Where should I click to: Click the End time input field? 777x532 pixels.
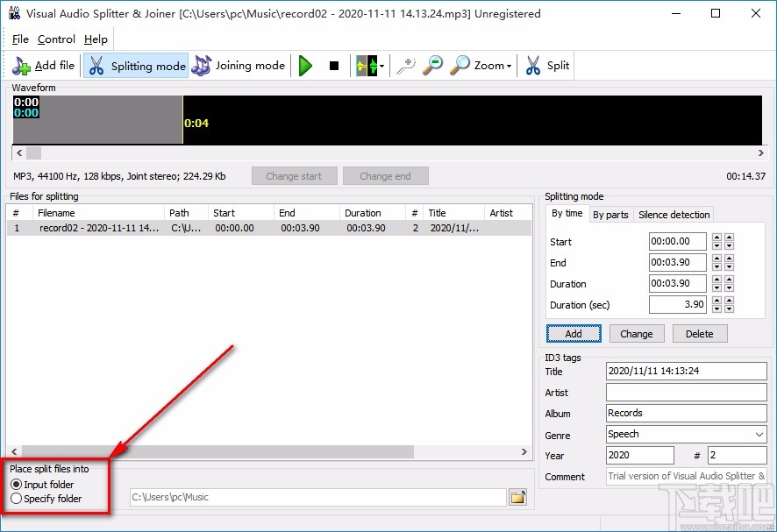[x=677, y=263]
